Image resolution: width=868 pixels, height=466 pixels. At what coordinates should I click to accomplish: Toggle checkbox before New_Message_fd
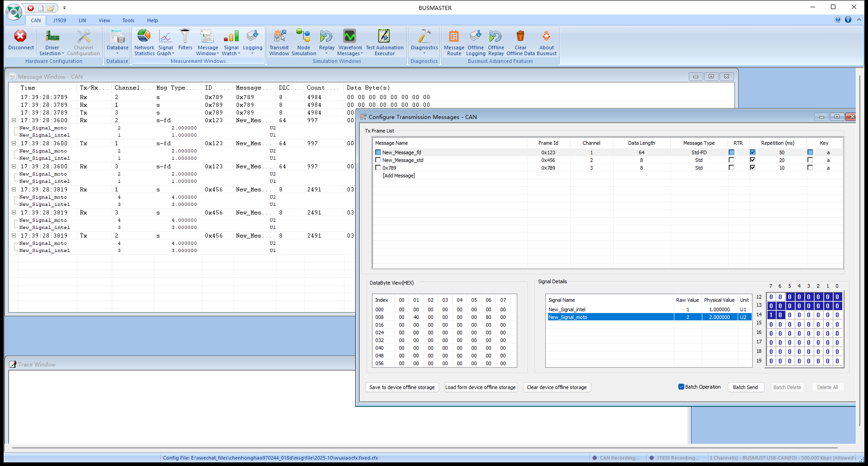pos(378,152)
